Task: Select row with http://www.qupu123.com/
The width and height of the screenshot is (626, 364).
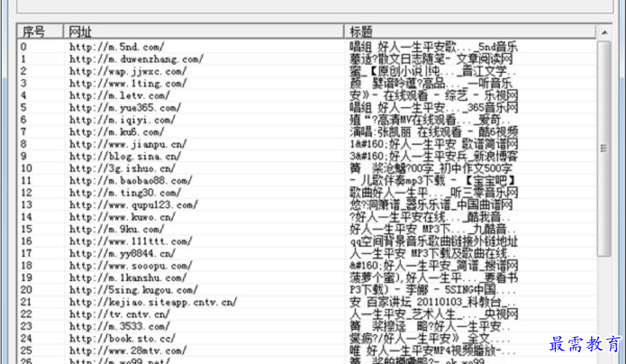Action: (306, 204)
